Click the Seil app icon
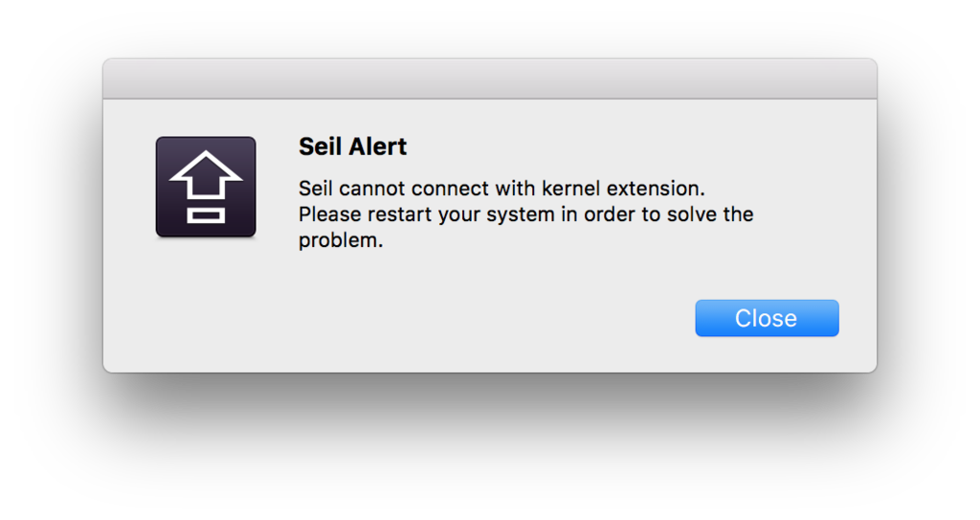This screenshot has height=520, width=980. click(x=206, y=187)
